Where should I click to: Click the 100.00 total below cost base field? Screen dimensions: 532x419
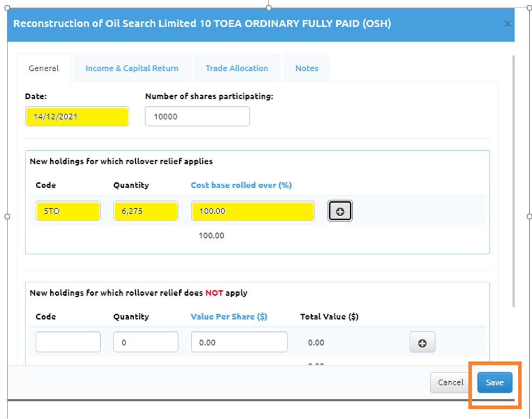tap(212, 236)
